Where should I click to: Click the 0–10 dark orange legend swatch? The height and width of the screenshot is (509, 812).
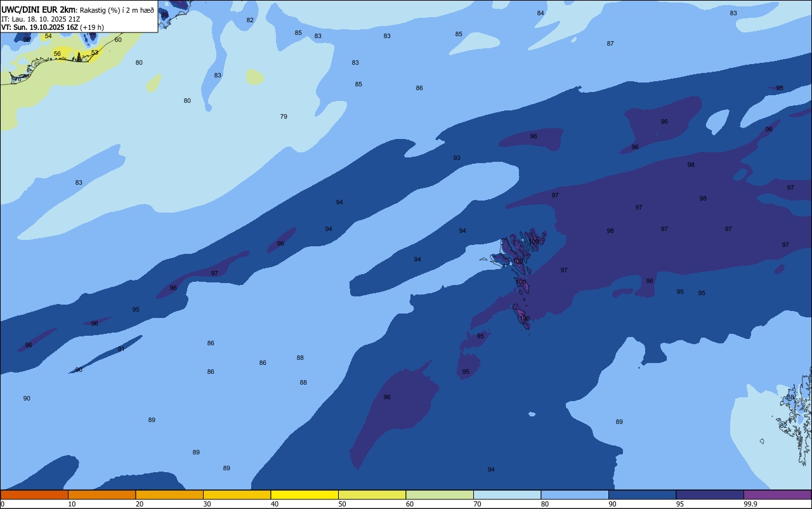point(34,494)
